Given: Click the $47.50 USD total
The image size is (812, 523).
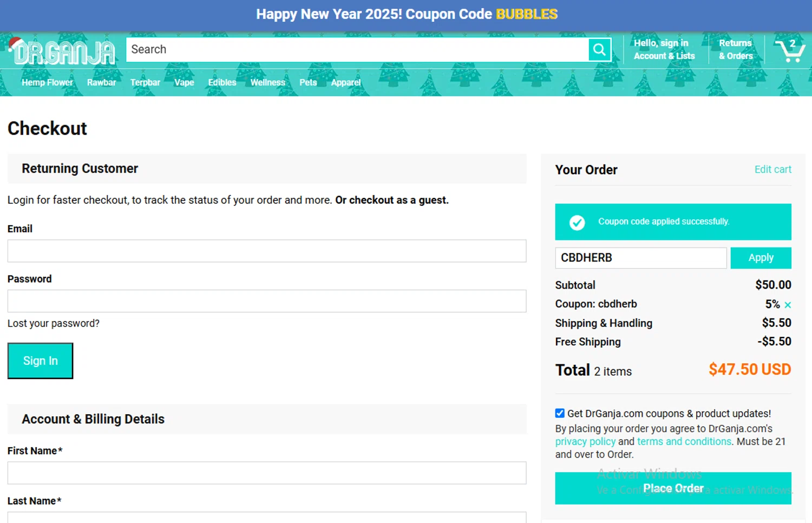Looking at the screenshot, I should click(750, 369).
